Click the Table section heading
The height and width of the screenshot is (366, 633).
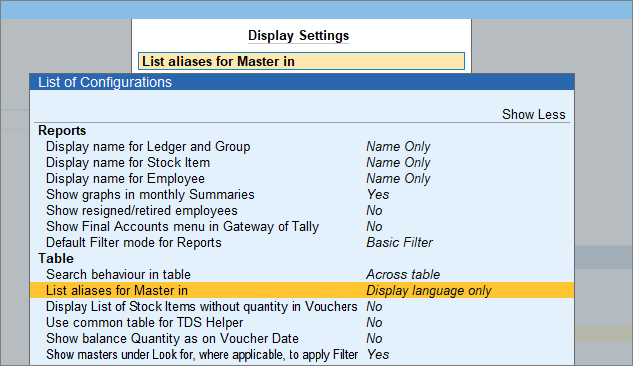(x=56, y=258)
